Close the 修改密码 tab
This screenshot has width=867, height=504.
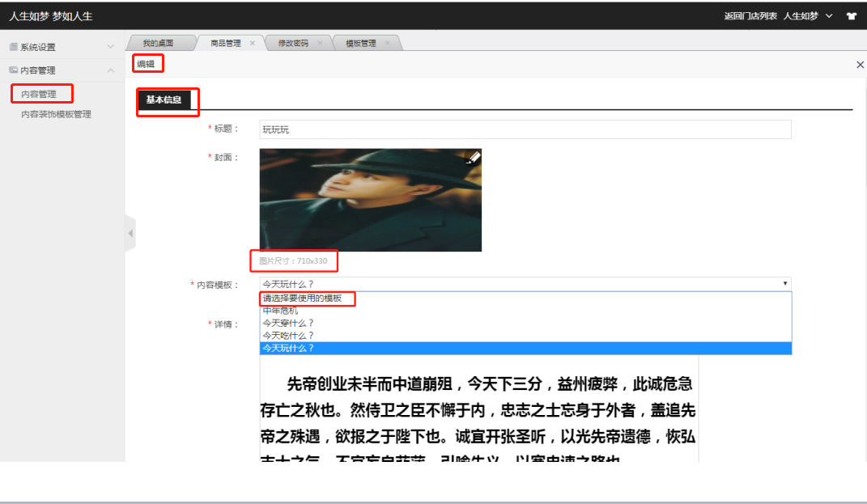(320, 43)
